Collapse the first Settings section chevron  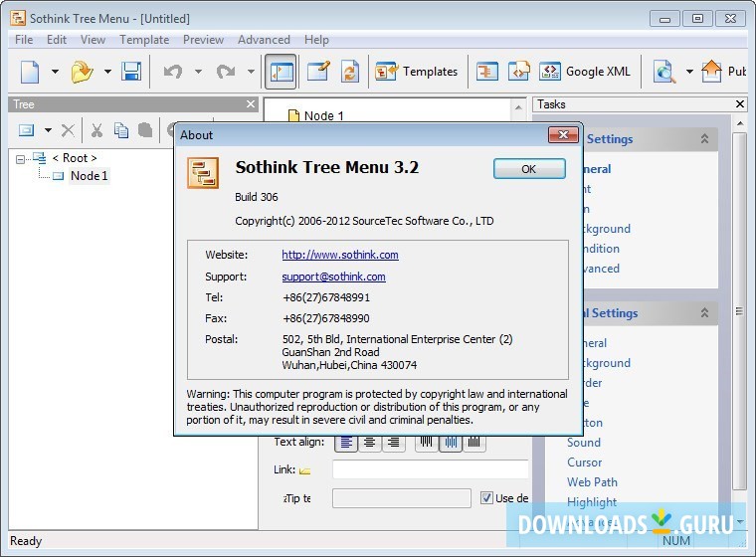click(x=704, y=139)
